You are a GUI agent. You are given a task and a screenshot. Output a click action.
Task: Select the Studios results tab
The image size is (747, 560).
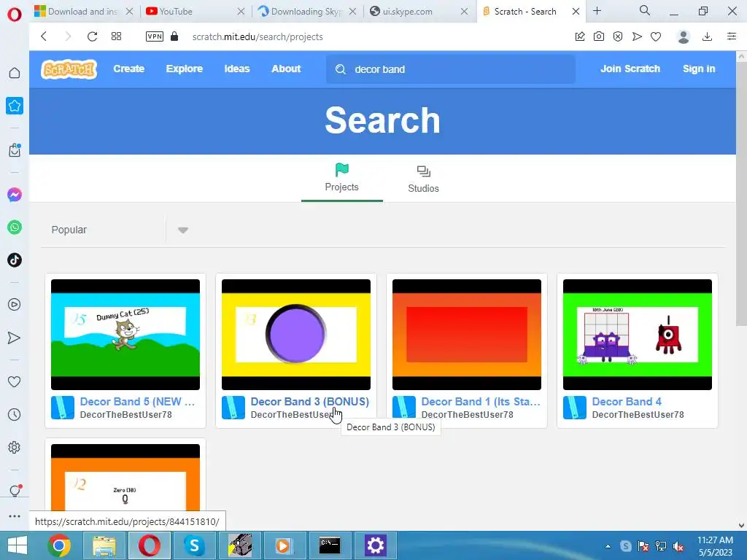(423, 179)
